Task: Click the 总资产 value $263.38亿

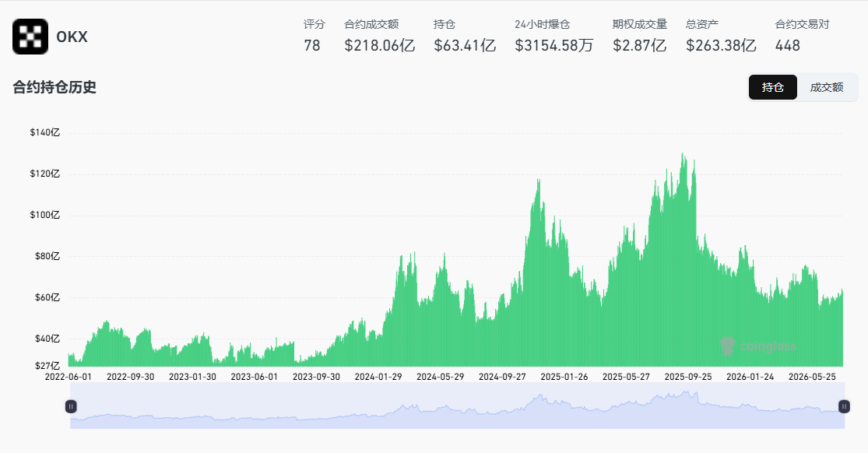Action: pyautogui.click(x=722, y=45)
